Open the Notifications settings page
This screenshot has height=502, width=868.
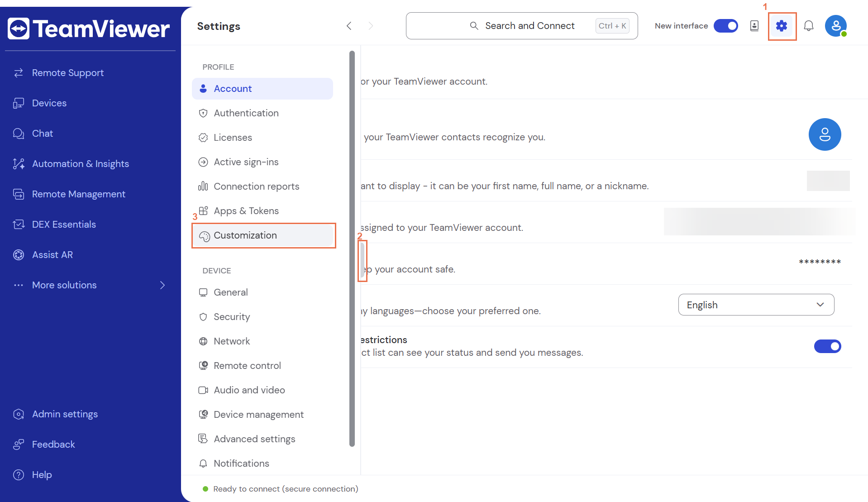click(x=262, y=464)
